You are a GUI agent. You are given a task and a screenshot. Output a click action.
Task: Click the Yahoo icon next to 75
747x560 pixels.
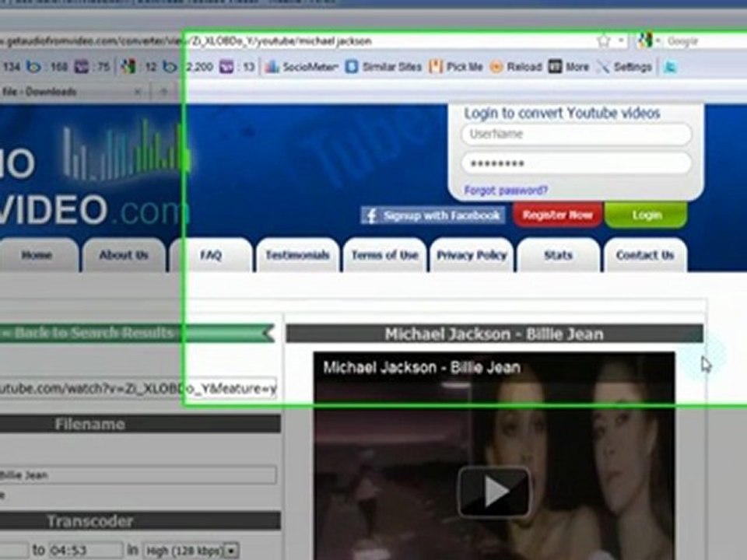pos(82,67)
